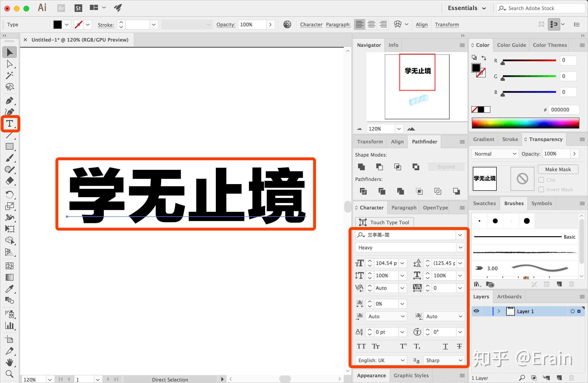Switch to the Paragraph tab
The image size is (588, 383).
(x=403, y=207)
